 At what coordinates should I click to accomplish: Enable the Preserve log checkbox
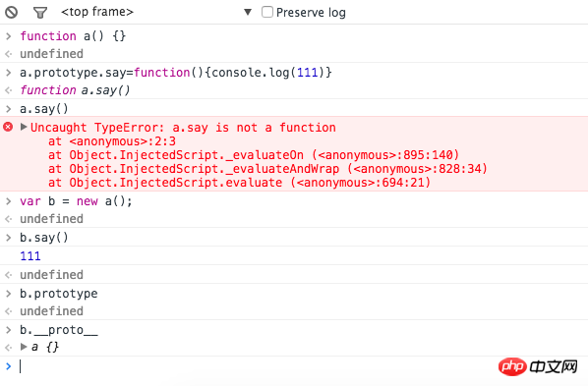click(x=267, y=12)
